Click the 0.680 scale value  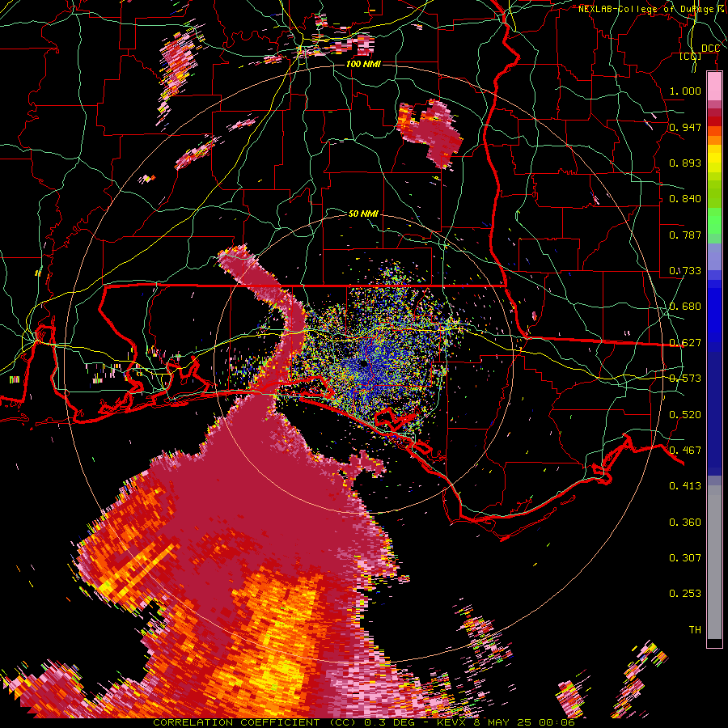click(685, 307)
